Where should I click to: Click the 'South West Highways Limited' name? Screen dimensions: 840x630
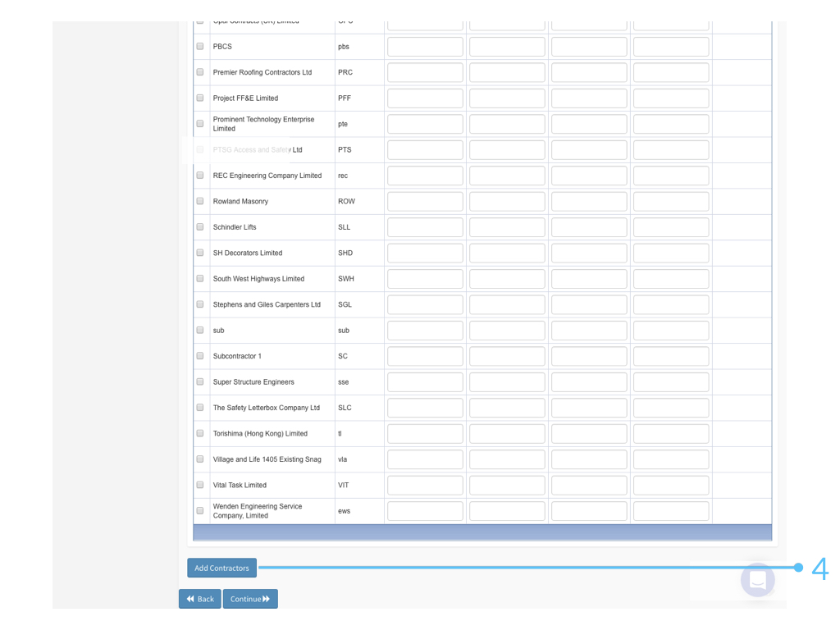click(258, 279)
